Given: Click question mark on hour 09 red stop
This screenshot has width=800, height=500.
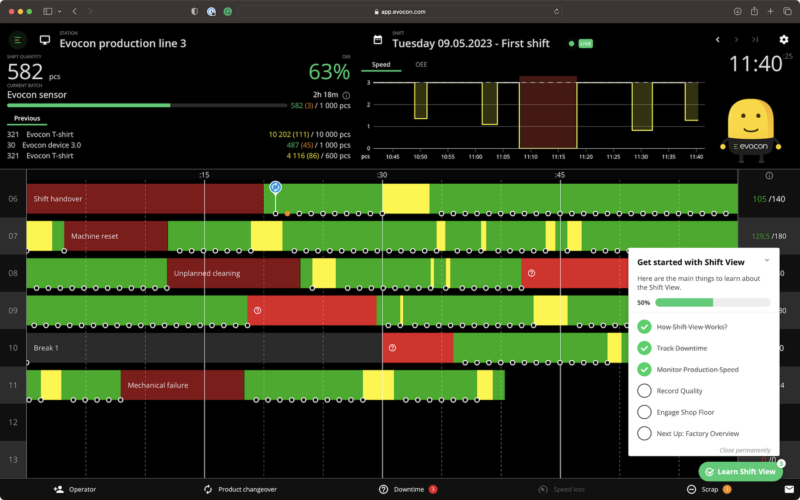Looking at the screenshot, I should tap(257, 310).
